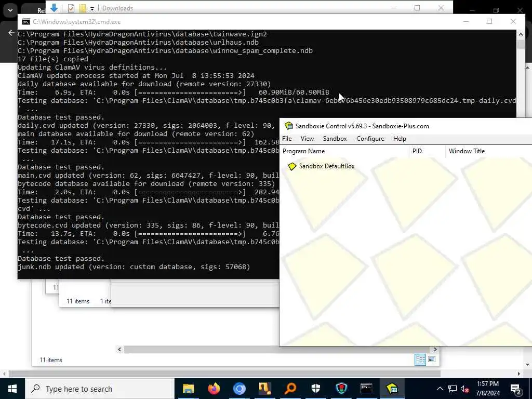Screen dimensions: 532x399
Task: Launch Firefox from the taskbar
Action: click(x=214, y=389)
